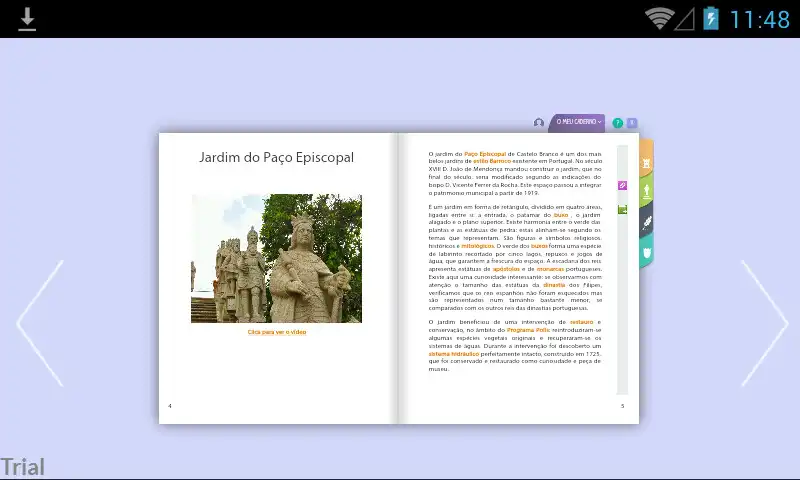Open the user profile headset icon
This screenshot has height=480, width=800.
tap(538, 122)
